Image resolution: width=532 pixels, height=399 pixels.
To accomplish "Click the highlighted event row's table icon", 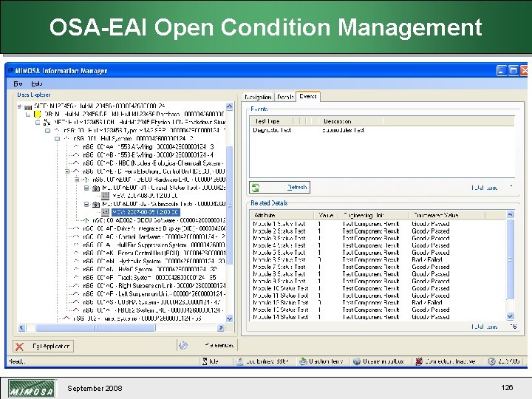I will (106, 212).
